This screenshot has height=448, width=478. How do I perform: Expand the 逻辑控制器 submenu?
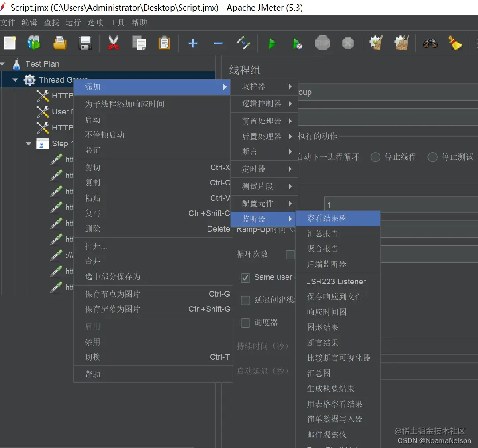click(264, 104)
